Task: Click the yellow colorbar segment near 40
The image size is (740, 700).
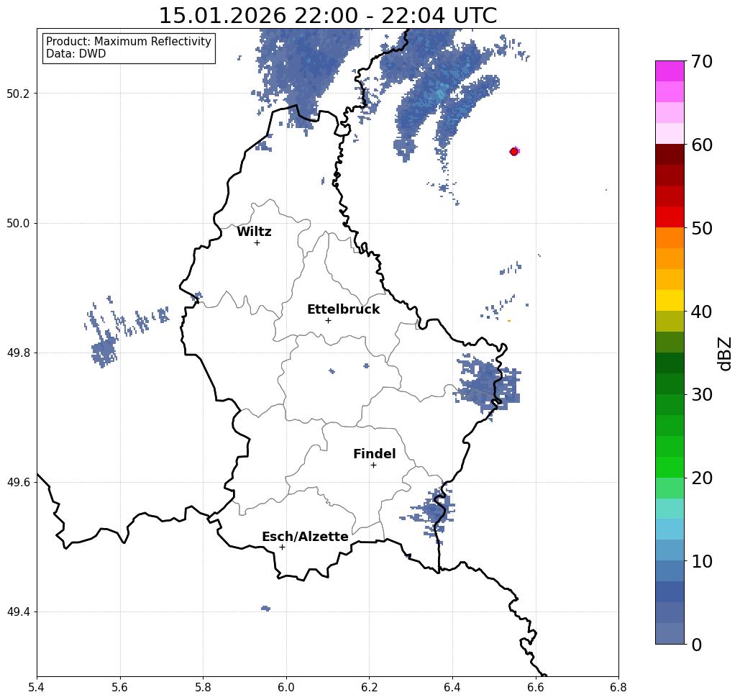Action: tap(670, 300)
